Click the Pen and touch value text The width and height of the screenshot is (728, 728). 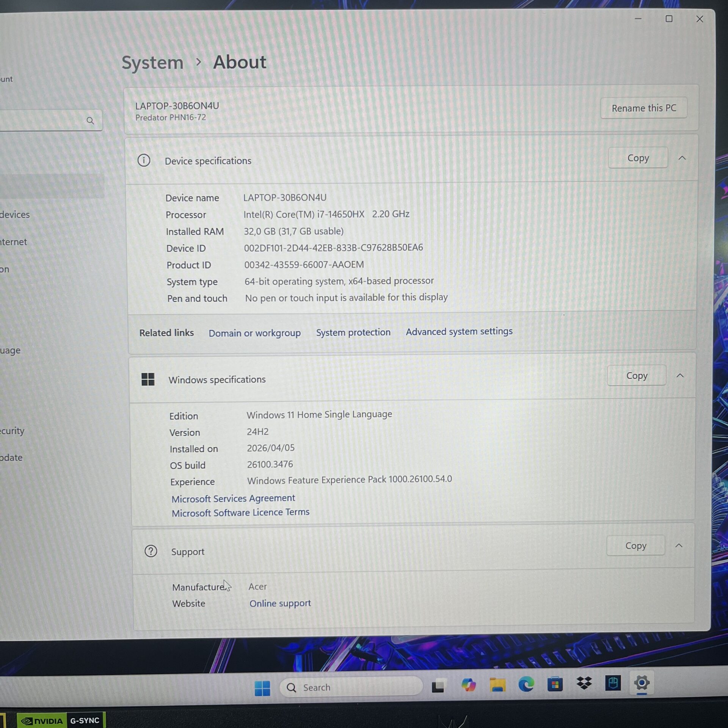coord(346,298)
